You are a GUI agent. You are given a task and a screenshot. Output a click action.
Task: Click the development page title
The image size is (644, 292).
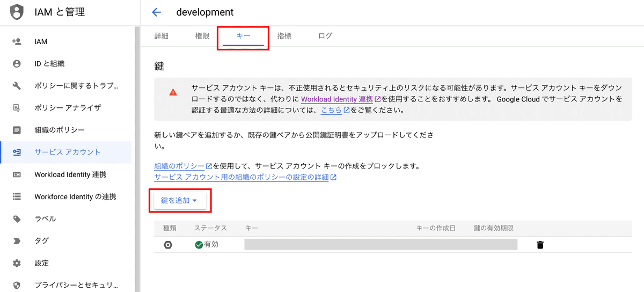point(205,12)
